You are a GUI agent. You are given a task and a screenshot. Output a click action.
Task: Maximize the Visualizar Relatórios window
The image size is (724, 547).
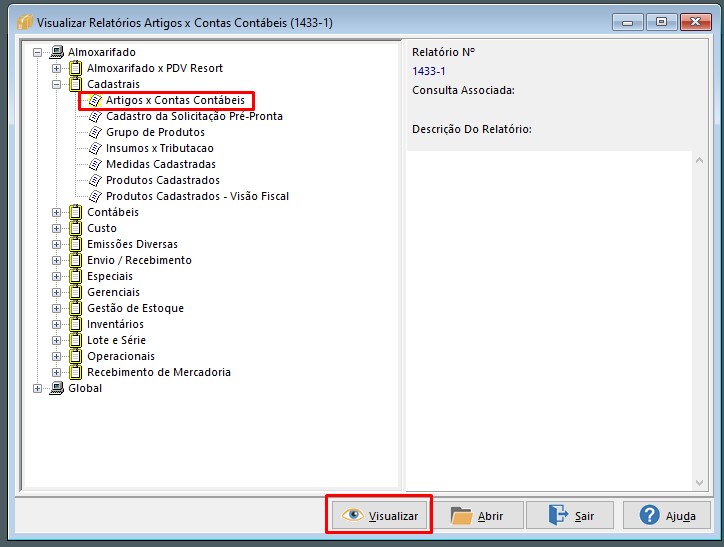pyautogui.click(x=661, y=22)
